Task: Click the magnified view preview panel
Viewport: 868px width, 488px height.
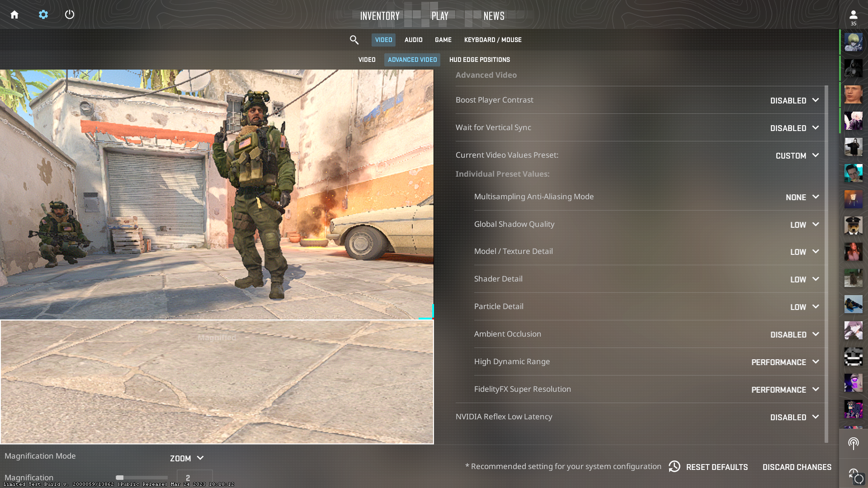Action: point(217,382)
